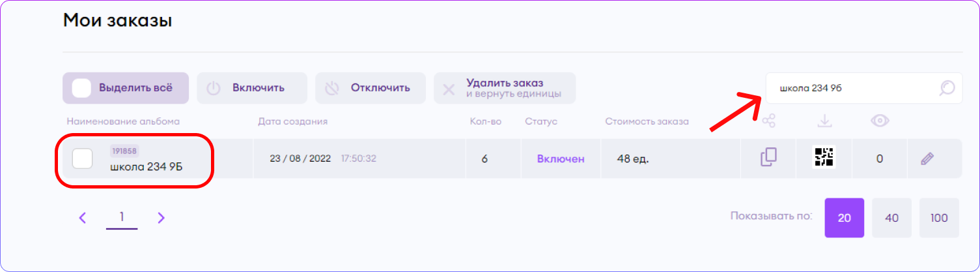980x272 pixels.
Task: Show 40 orders per page
Action: [892, 218]
